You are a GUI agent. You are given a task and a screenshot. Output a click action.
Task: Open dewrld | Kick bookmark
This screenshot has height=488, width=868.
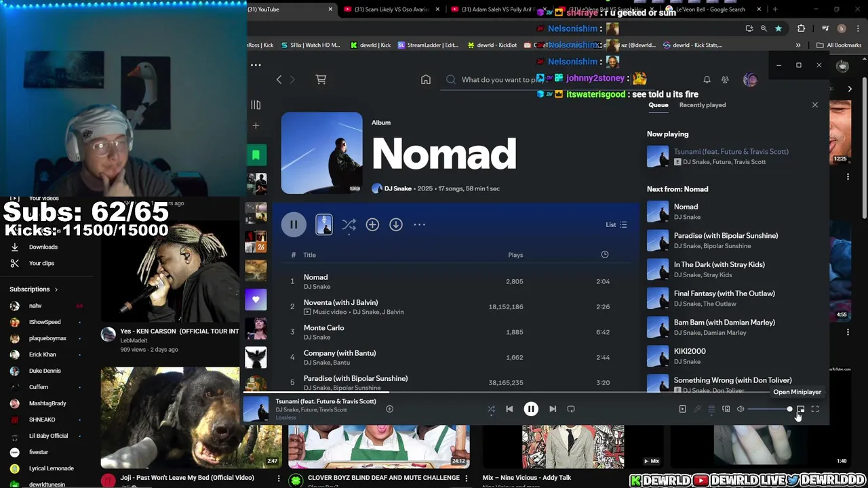point(370,45)
